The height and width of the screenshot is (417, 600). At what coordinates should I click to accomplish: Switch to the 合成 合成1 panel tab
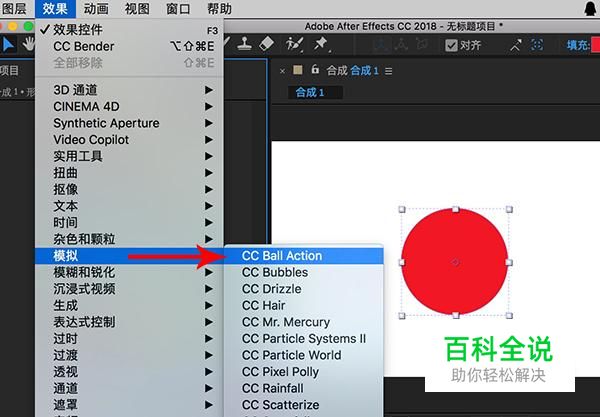tap(352, 70)
